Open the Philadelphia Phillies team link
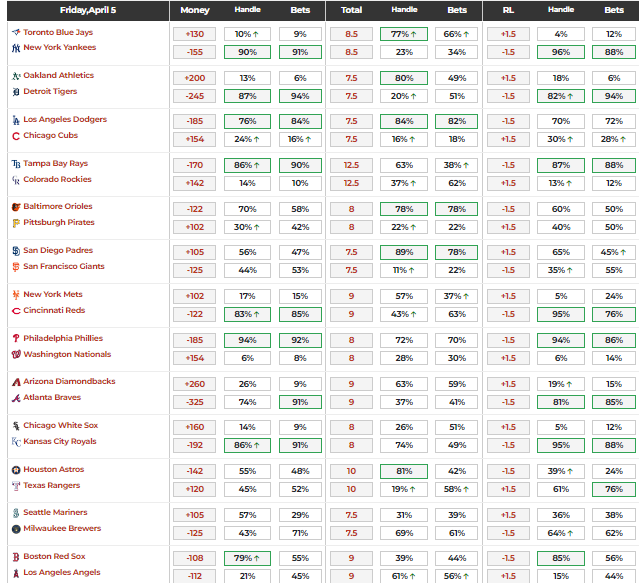Viewport: 644px width, 583px height. click(63, 338)
